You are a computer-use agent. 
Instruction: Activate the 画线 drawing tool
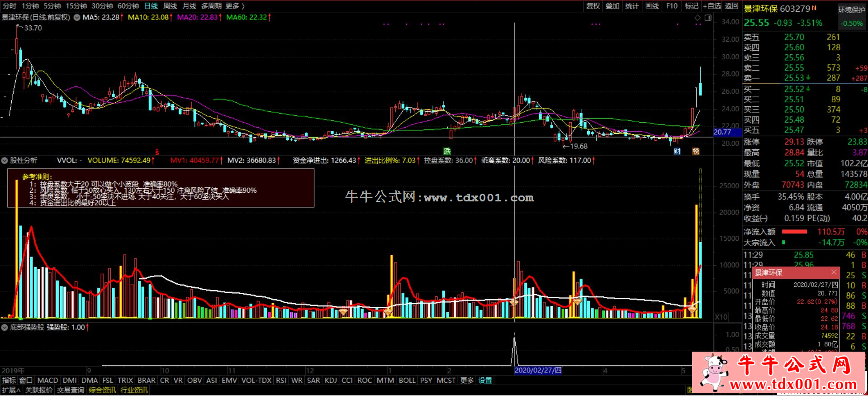tap(652, 6)
